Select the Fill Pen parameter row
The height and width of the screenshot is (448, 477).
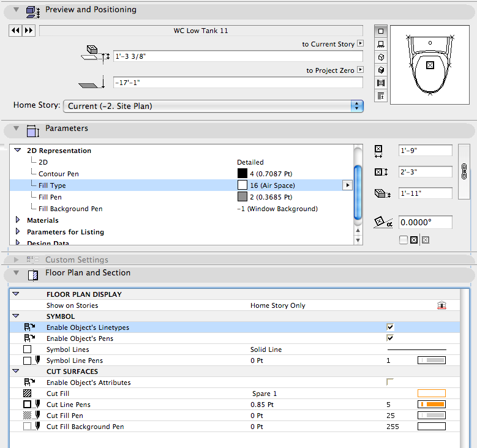182,197
